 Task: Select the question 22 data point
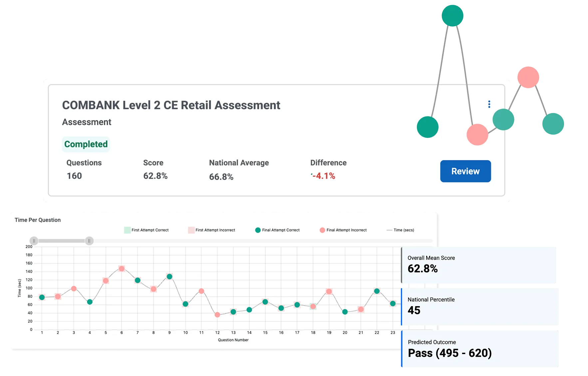tap(377, 291)
